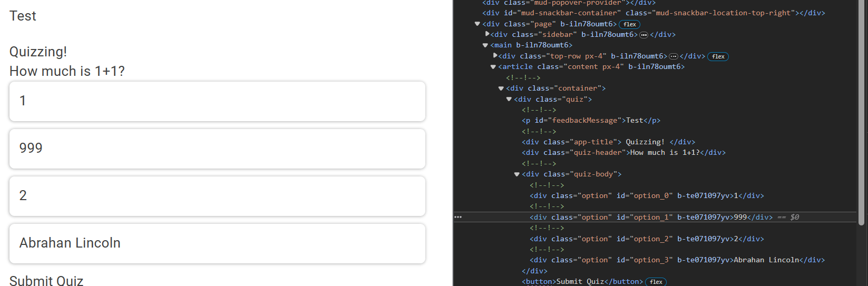
Task: Toggle flex badge on the page div
Action: click(x=630, y=24)
